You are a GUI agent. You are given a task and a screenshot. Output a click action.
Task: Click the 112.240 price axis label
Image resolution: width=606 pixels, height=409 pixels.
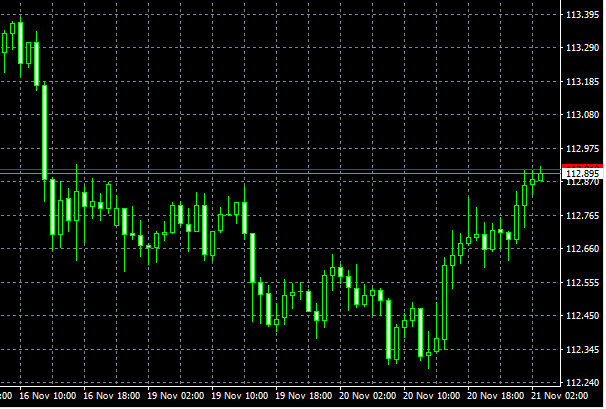[582, 382]
